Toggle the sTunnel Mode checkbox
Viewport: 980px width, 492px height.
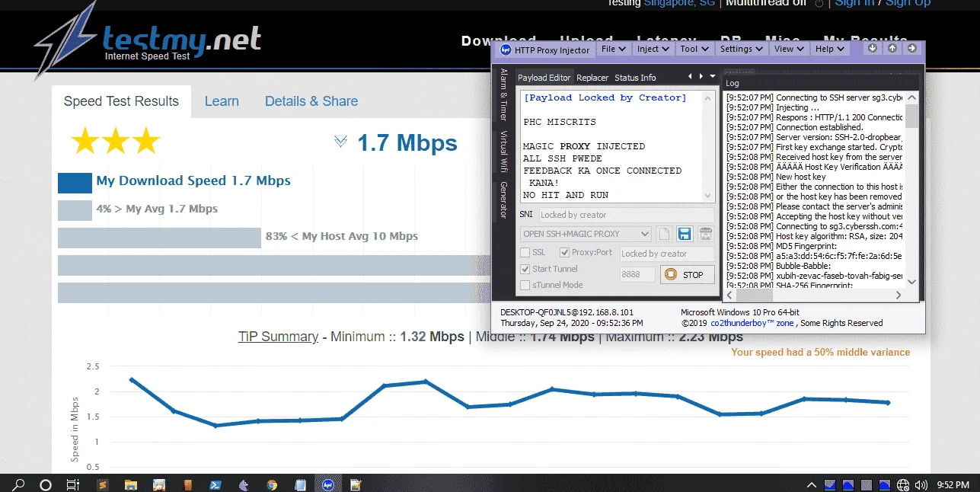(x=525, y=285)
